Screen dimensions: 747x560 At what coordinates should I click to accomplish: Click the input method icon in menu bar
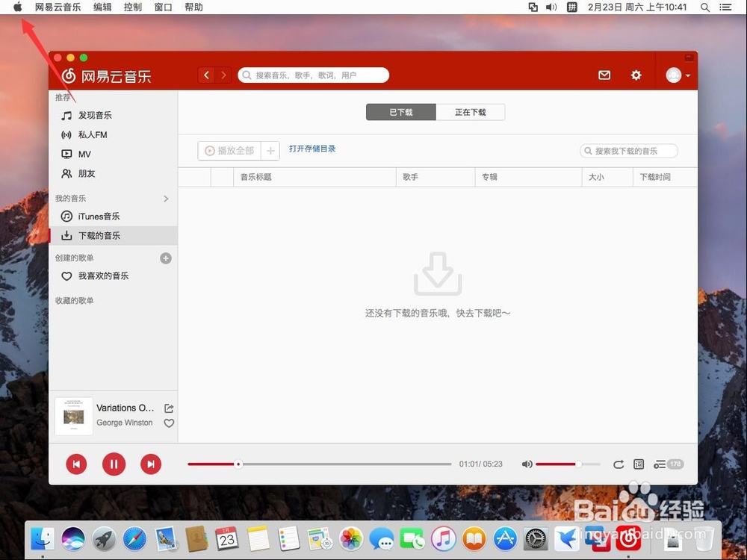click(572, 7)
